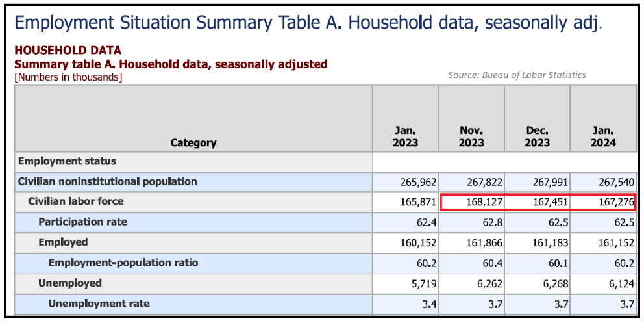The height and width of the screenshot is (325, 644).
Task: Click the participation rate cell 62.4
Action: 427,223
